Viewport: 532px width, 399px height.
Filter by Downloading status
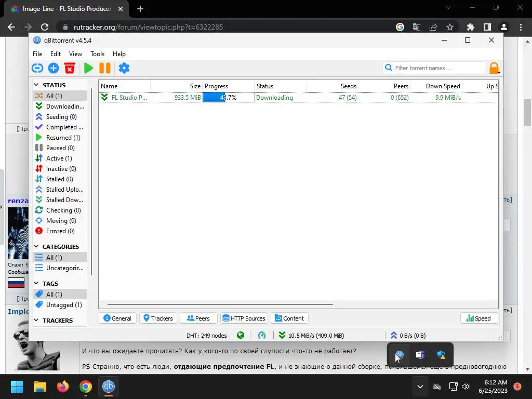[60, 106]
